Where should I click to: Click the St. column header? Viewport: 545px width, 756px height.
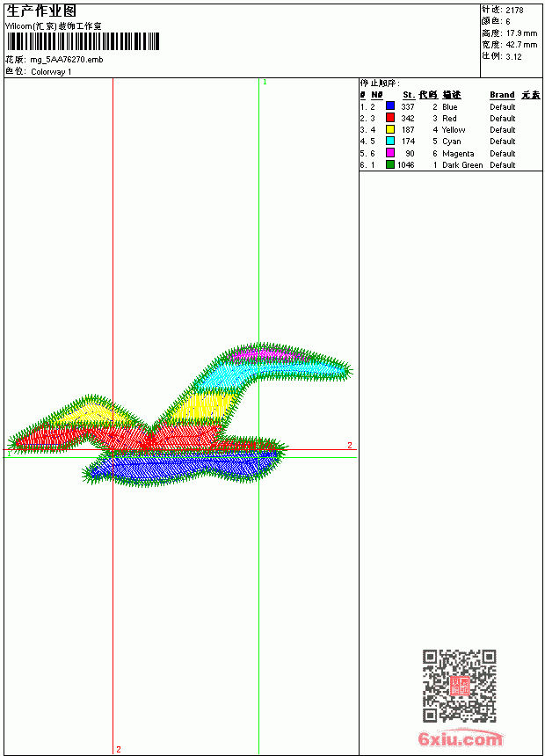click(x=409, y=95)
